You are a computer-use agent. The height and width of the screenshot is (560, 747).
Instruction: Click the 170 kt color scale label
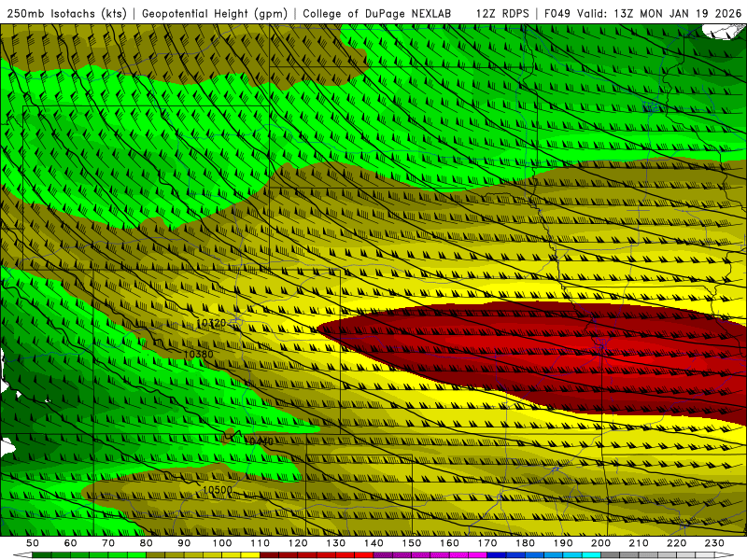click(x=487, y=543)
